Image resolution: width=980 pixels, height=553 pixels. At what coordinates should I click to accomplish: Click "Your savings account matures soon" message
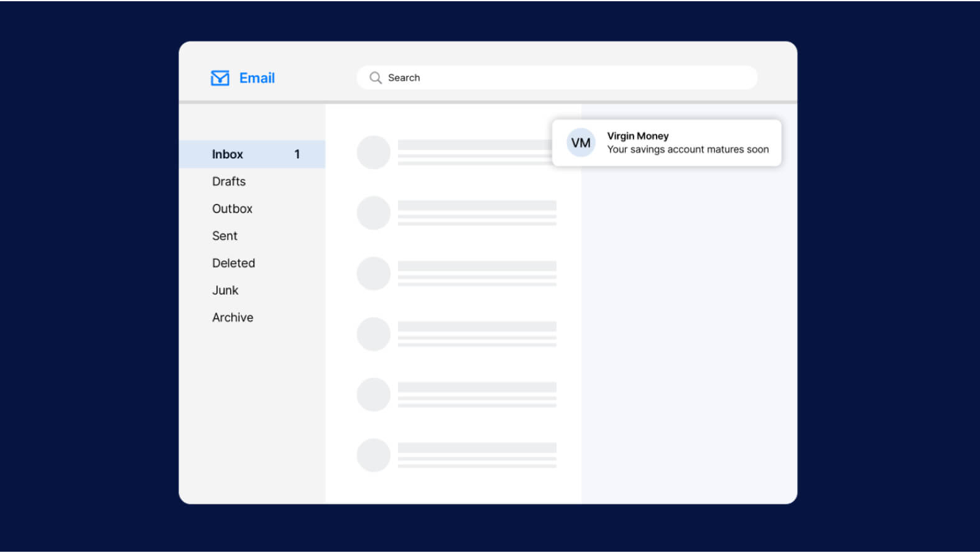point(688,150)
